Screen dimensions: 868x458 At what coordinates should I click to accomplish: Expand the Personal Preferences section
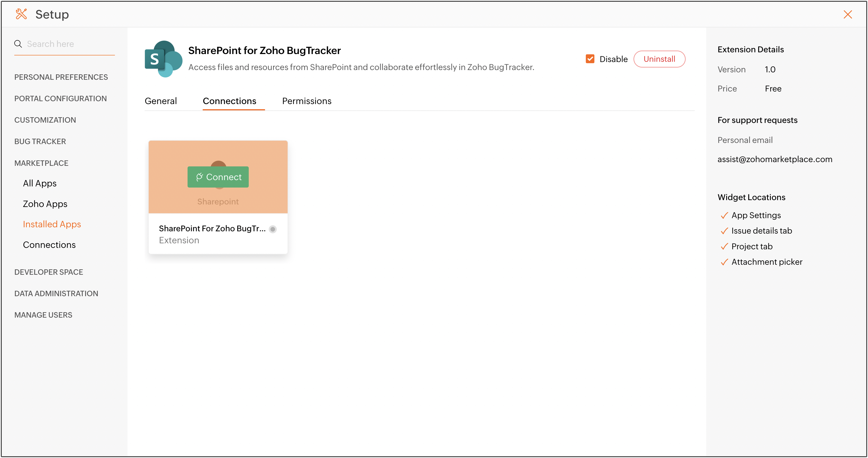[x=61, y=77]
